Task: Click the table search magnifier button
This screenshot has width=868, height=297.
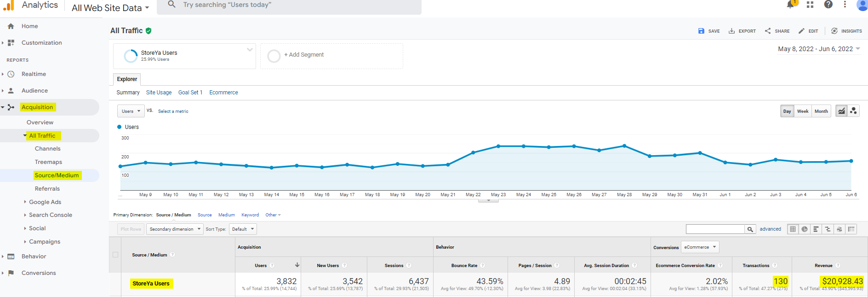Action: click(x=750, y=229)
